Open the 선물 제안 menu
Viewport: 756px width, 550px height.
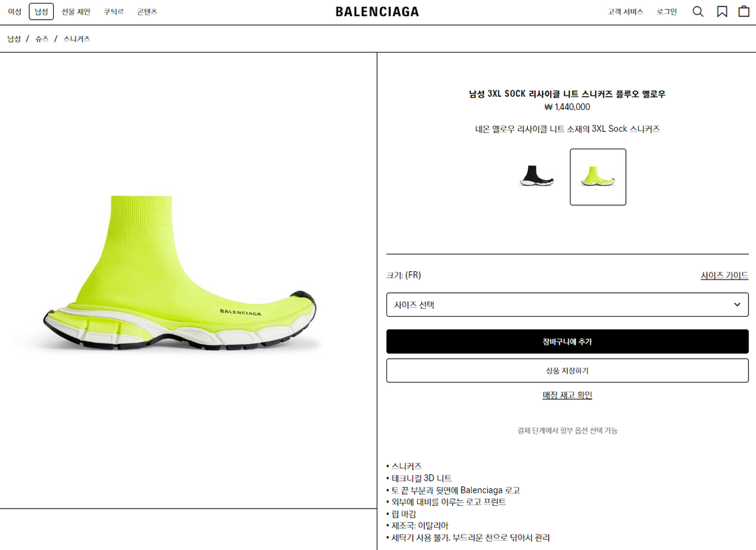click(x=76, y=12)
